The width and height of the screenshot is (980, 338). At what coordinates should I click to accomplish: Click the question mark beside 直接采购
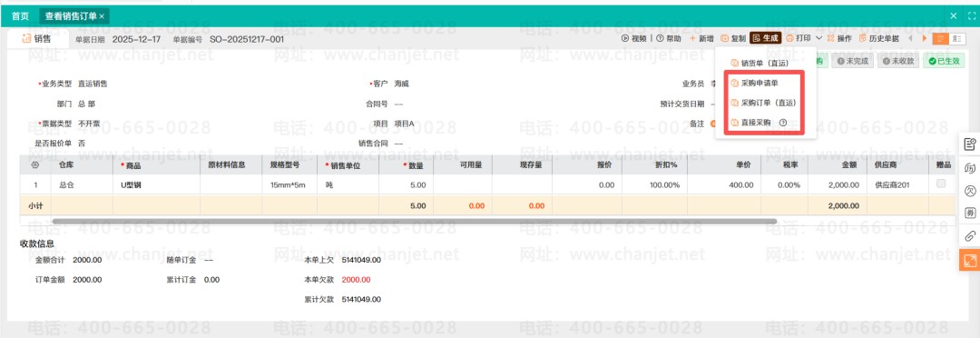tap(783, 122)
